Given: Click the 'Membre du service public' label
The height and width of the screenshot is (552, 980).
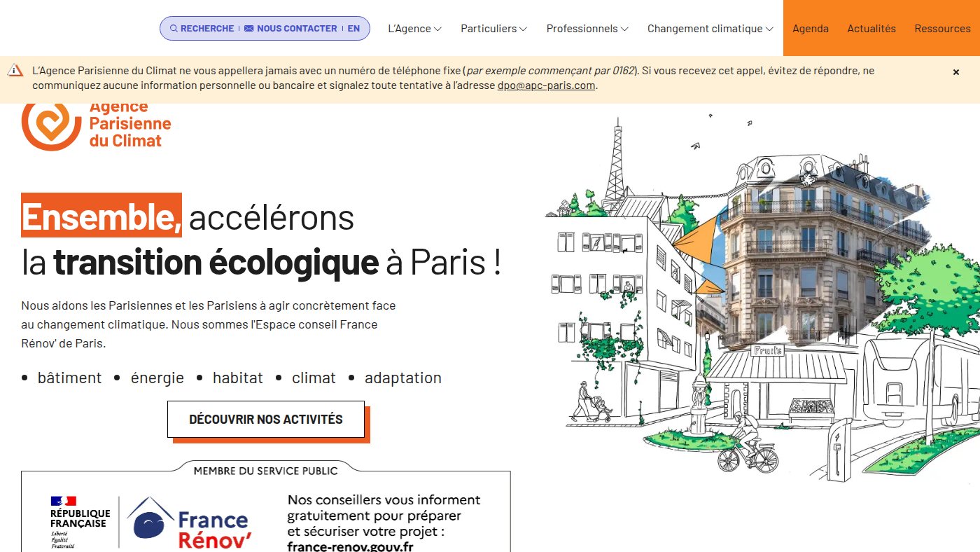Looking at the screenshot, I should (x=266, y=471).
